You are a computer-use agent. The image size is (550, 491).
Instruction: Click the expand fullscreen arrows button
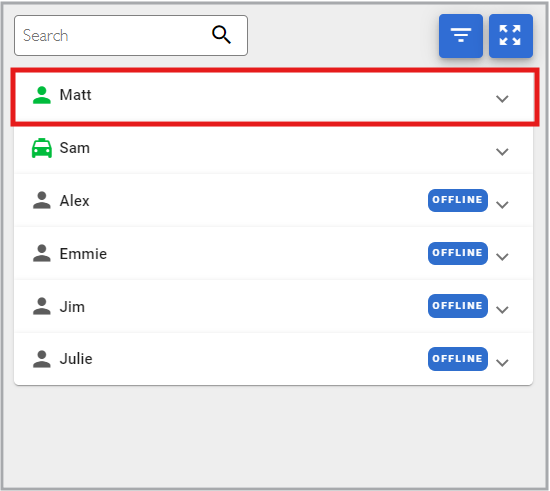point(511,36)
